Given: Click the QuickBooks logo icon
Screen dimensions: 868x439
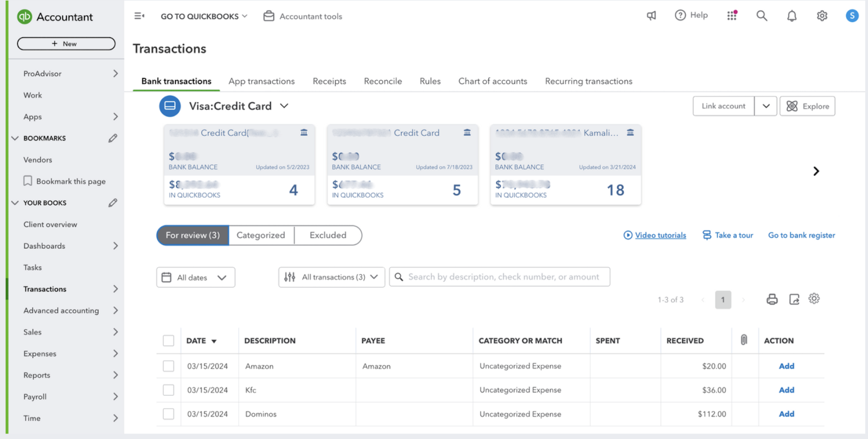Looking at the screenshot, I should (x=24, y=17).
